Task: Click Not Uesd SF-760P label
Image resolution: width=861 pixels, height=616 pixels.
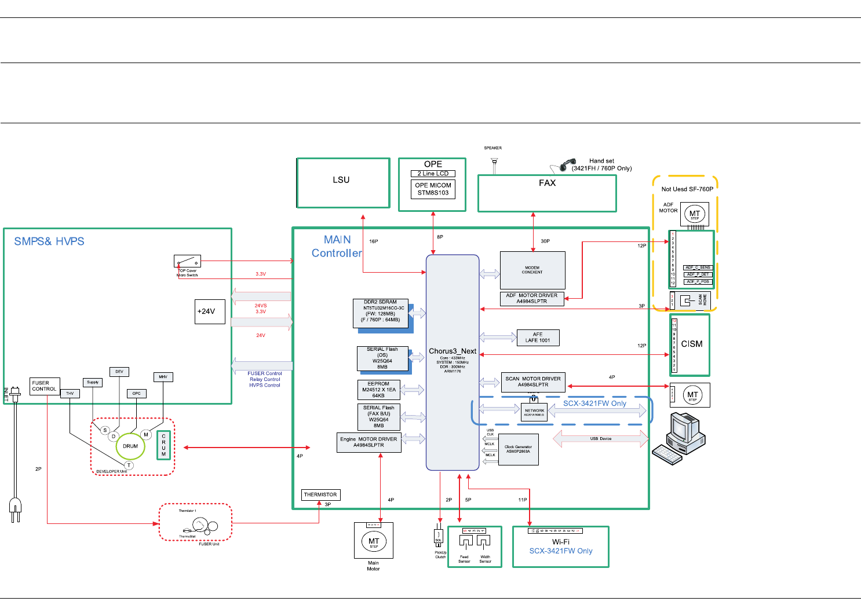Action: (687, 189)
